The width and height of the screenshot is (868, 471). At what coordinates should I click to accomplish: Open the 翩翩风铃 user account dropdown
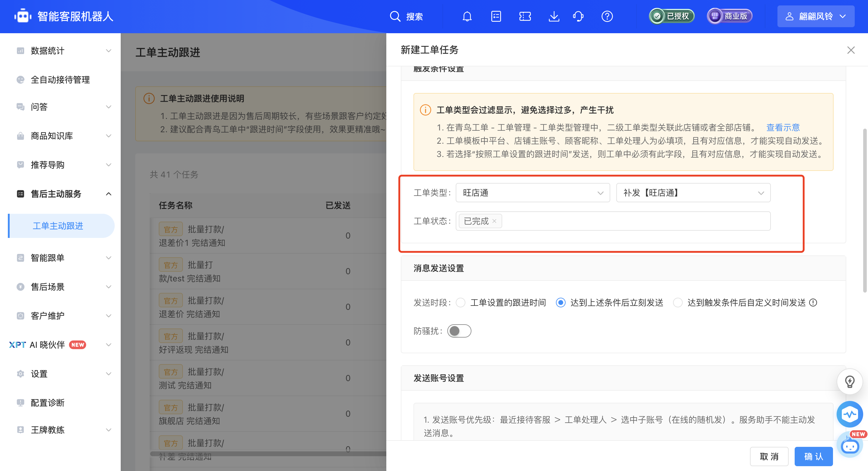pos(815,16)
